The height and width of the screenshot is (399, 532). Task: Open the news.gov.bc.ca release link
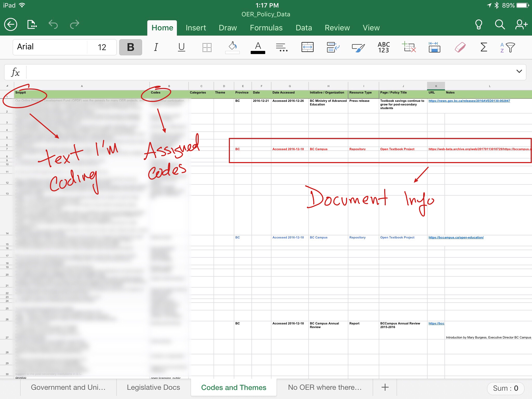tap(469, 101)
